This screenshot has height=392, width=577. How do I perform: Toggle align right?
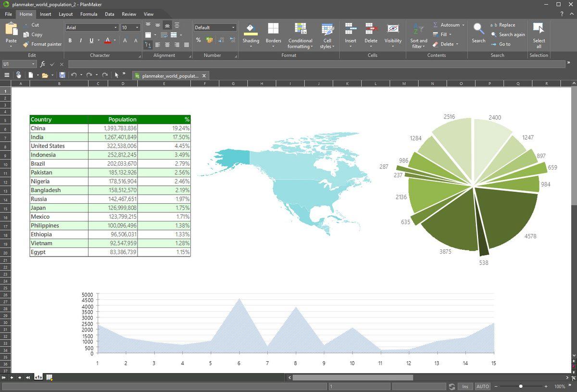tap(177, 45)
